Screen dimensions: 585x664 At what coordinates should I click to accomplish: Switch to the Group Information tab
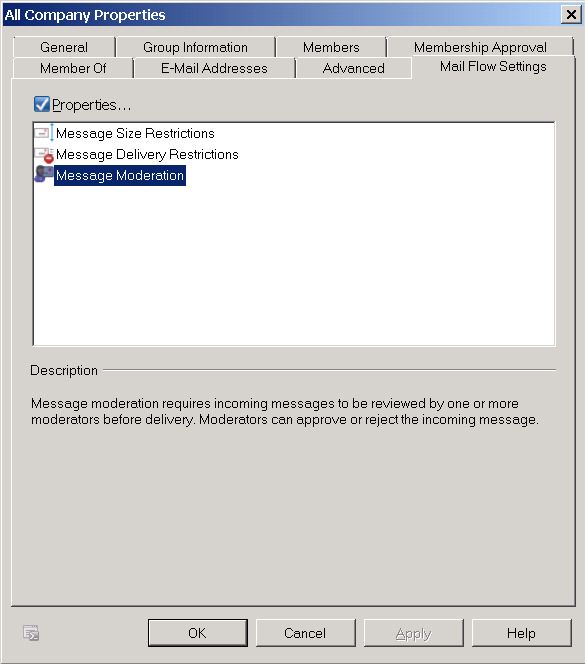coord(195,47)
